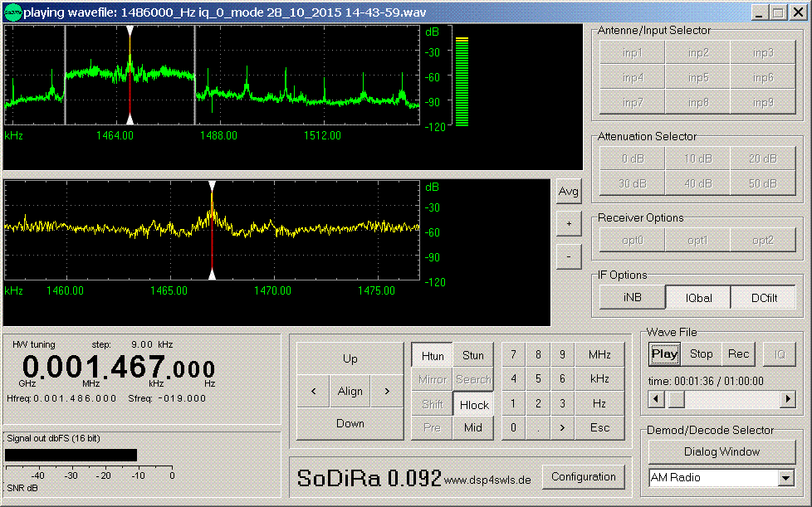
Task: Click the time 00:01:36 / 01:00:00 text
Action: [706, 381]
